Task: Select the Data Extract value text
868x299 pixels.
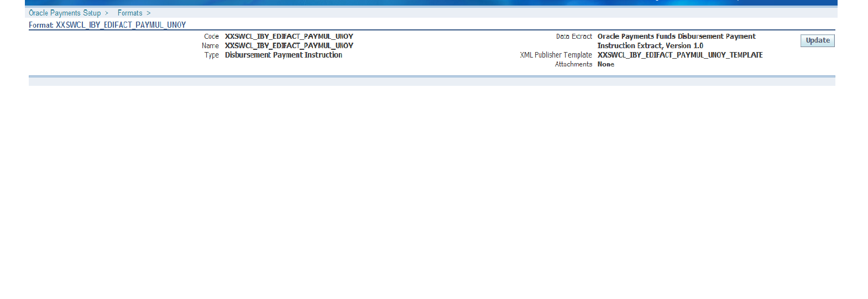Action: 677,41
